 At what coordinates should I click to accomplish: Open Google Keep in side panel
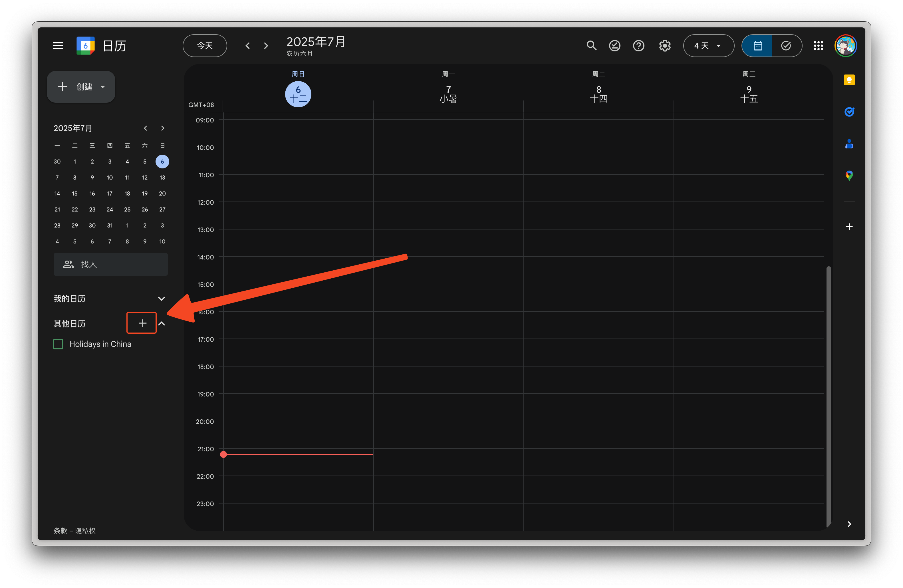849,80
